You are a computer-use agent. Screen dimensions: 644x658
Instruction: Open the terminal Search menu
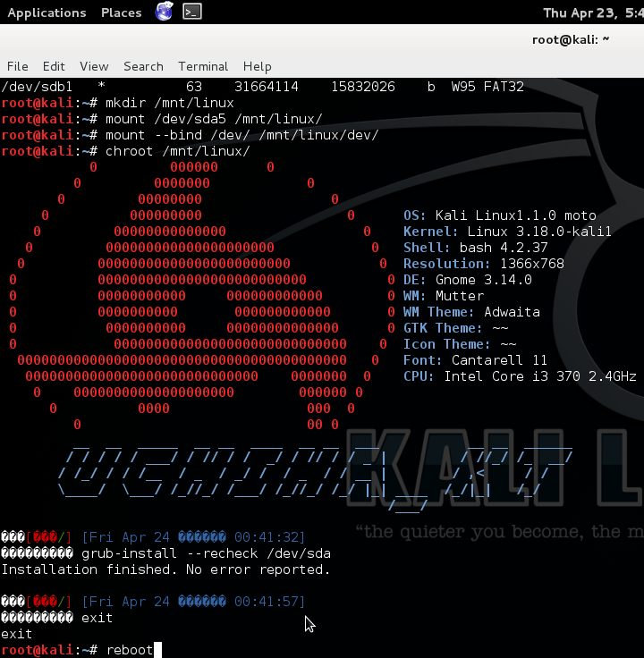click(143, 66)
